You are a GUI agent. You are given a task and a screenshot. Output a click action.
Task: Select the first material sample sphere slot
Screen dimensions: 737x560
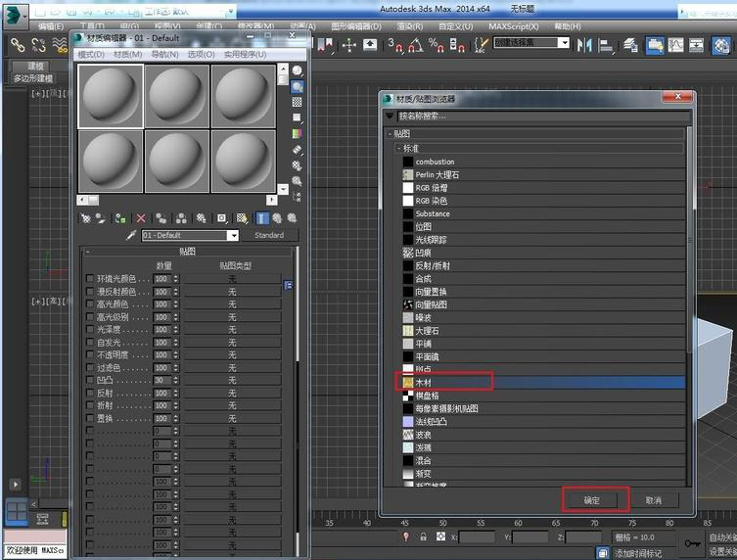[111, 95]
